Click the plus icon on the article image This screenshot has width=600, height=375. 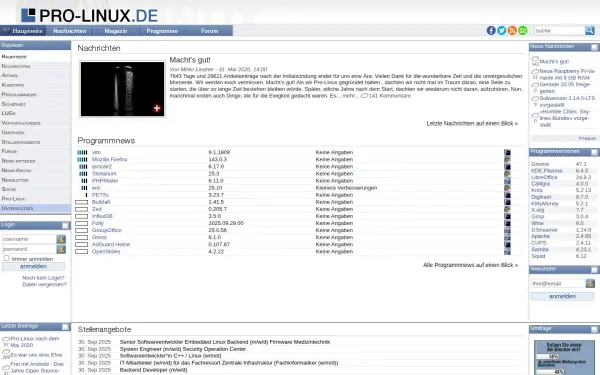(x=157, y=108)
